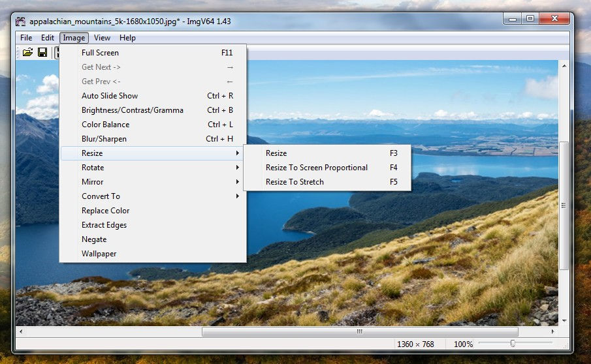
Task: Choose Resize To Screen Proportional
Action: point(327,168)
